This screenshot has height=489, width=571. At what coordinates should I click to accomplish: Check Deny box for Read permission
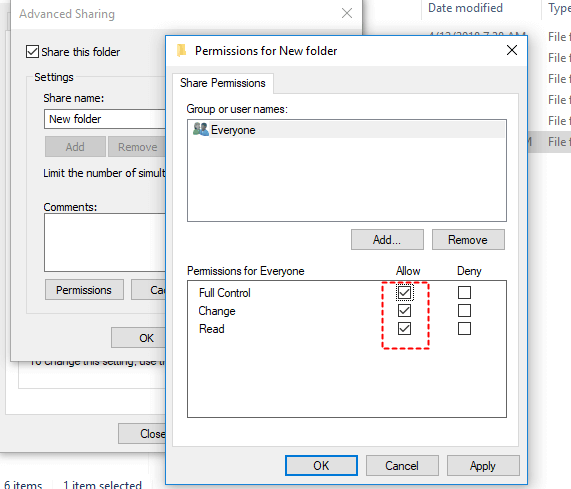pos(464,328)
